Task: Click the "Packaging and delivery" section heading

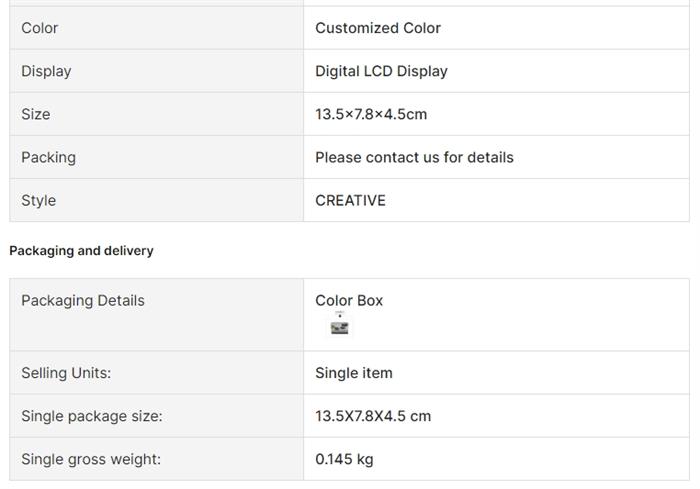Action: click(x=81, y=251)
